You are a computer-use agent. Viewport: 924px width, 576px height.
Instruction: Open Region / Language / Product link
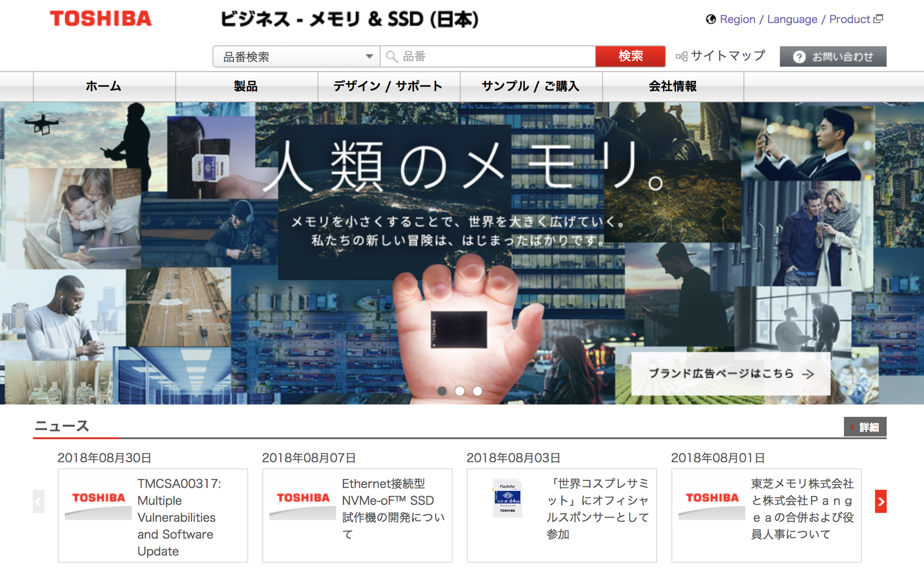click(x=794, y=19)
